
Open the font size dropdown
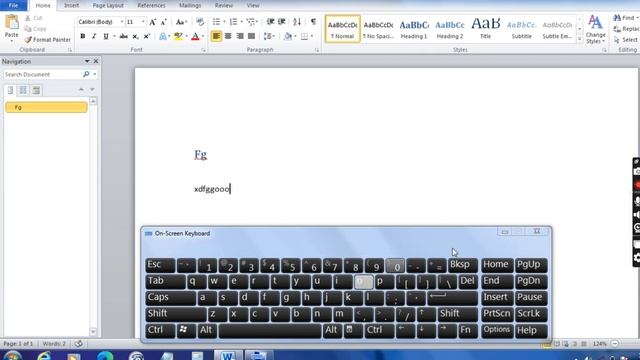pos(143,22)
